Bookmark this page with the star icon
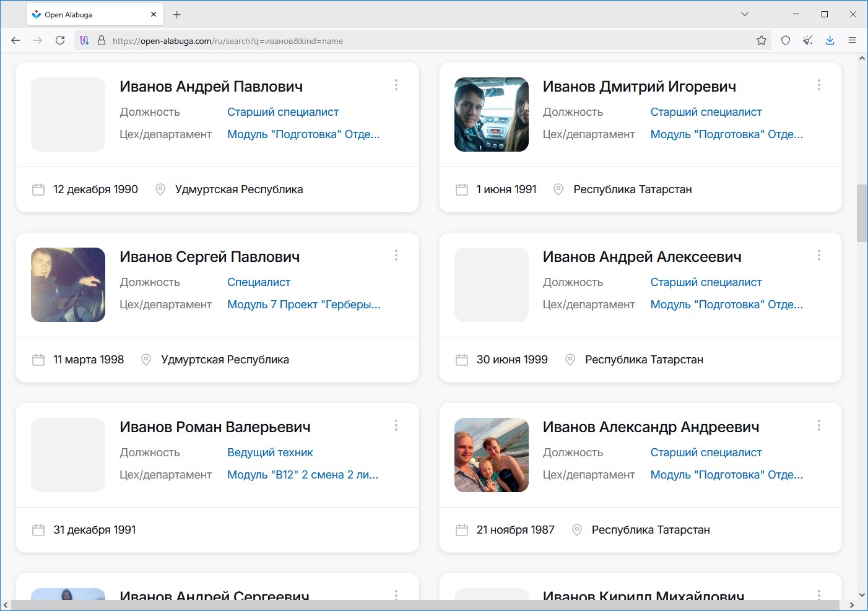 762,40
